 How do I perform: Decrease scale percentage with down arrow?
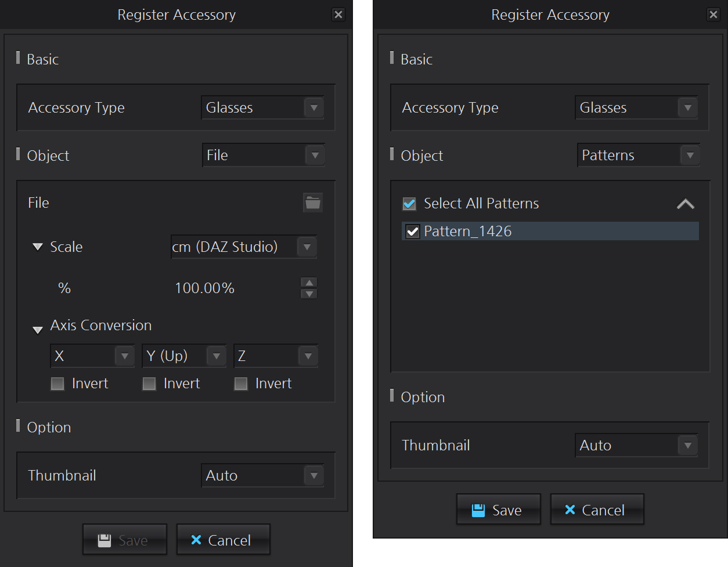(309, 294)
